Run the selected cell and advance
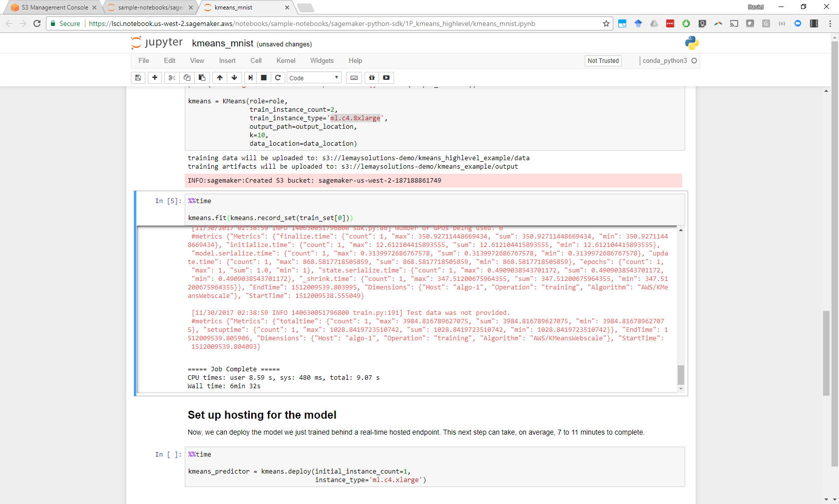 click(x=251, y=78)
